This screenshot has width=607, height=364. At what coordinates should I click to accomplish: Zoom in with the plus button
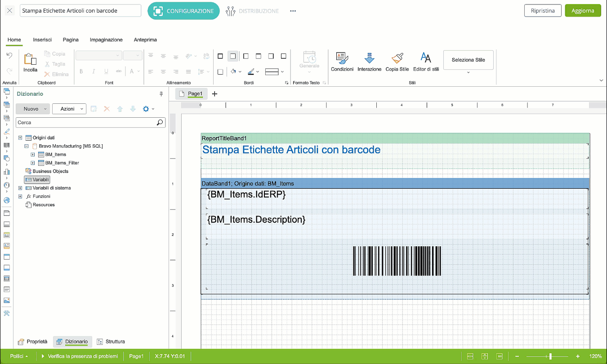coord(578,356)
